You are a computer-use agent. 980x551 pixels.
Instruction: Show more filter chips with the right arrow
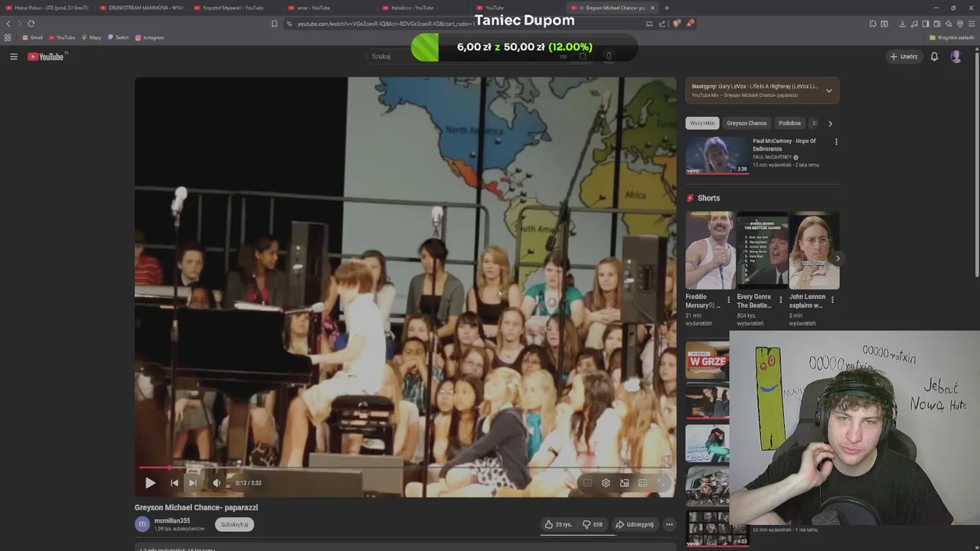coord(830,123)
